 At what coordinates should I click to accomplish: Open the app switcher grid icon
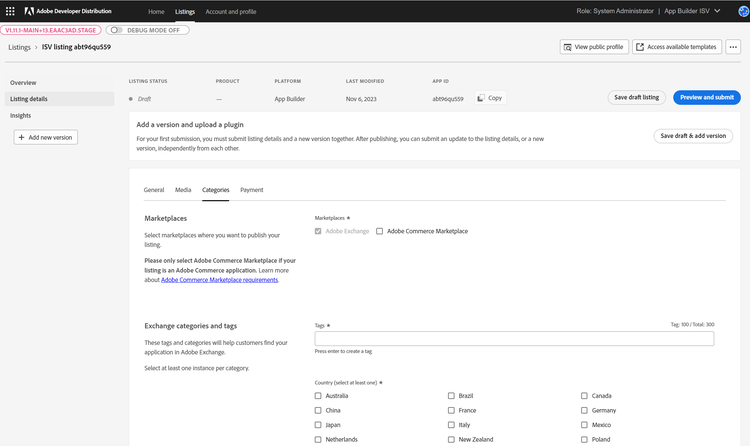(10, 11)
